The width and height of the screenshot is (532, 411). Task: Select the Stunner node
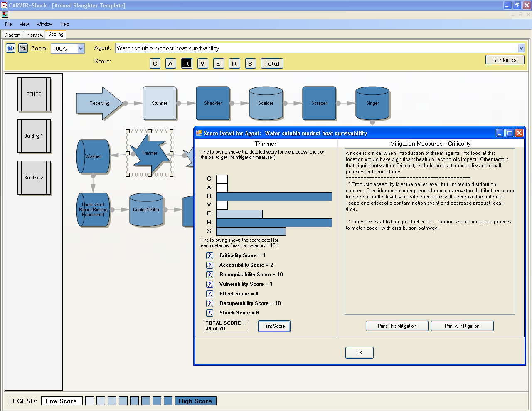(x=160, y=103)
